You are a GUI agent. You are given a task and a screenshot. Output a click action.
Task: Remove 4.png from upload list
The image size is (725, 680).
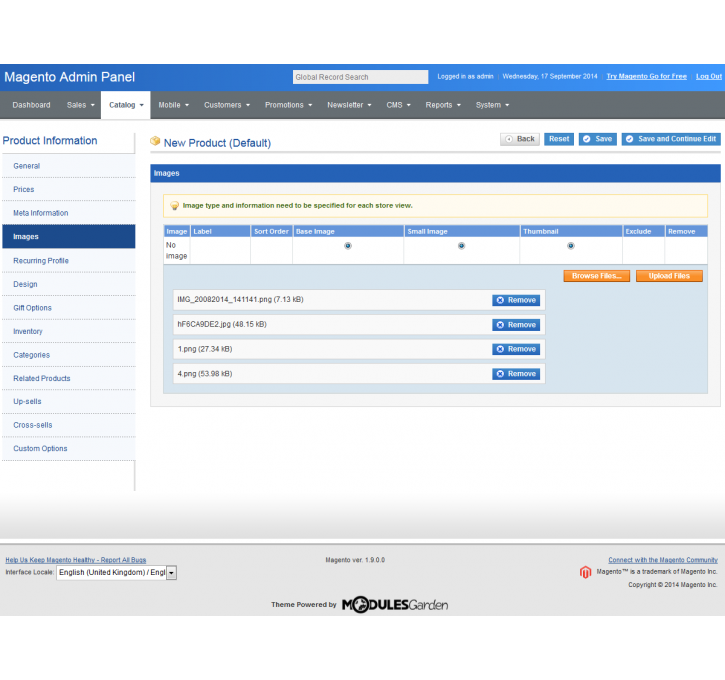coord(516,374)
